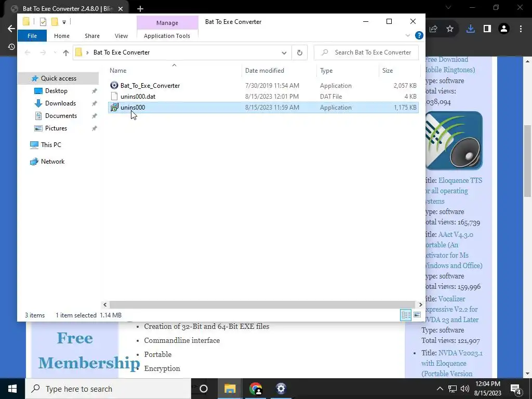Viewport: 532px width, 399px height.
Task: Click the taskbar search box
Action: point(108,389)
